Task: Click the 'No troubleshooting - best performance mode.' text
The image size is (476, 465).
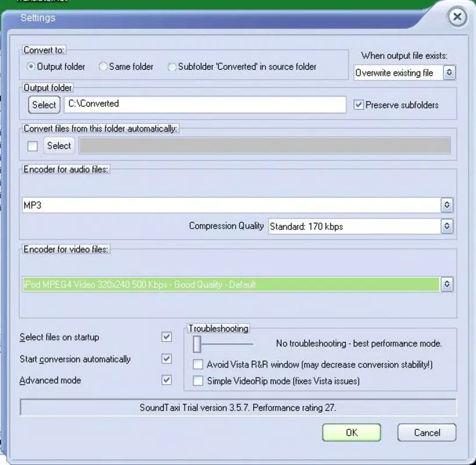Action: coord(359,344)
